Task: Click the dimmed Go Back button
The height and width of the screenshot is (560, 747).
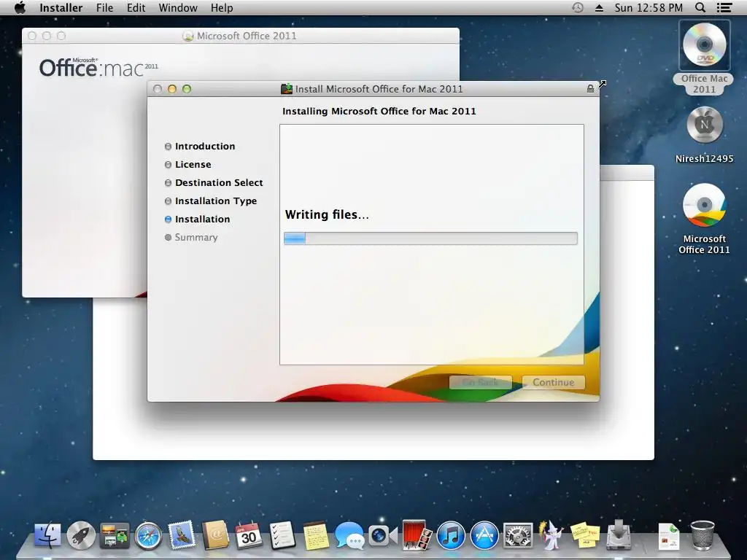Action: [x=480, y=382]
